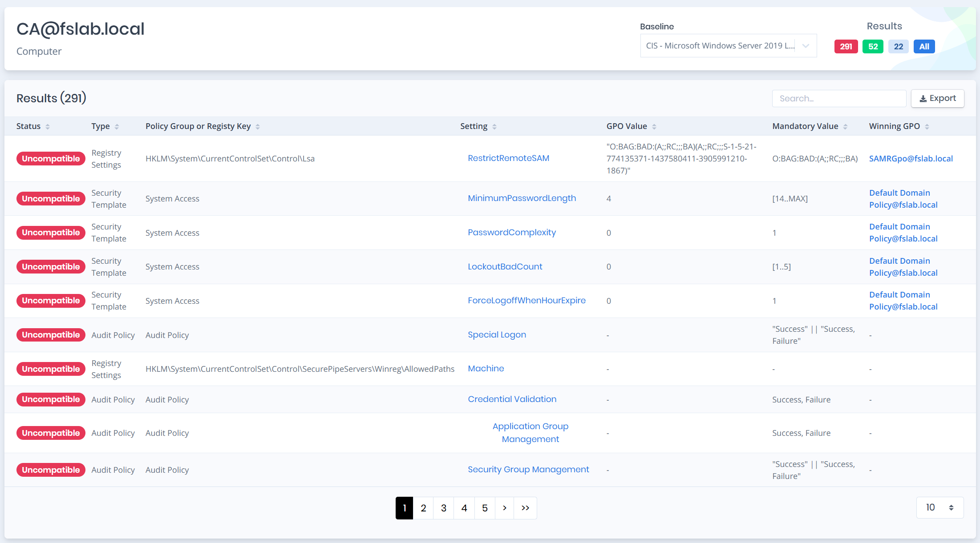Sort table by GPO Value column

tap(631, 126)
